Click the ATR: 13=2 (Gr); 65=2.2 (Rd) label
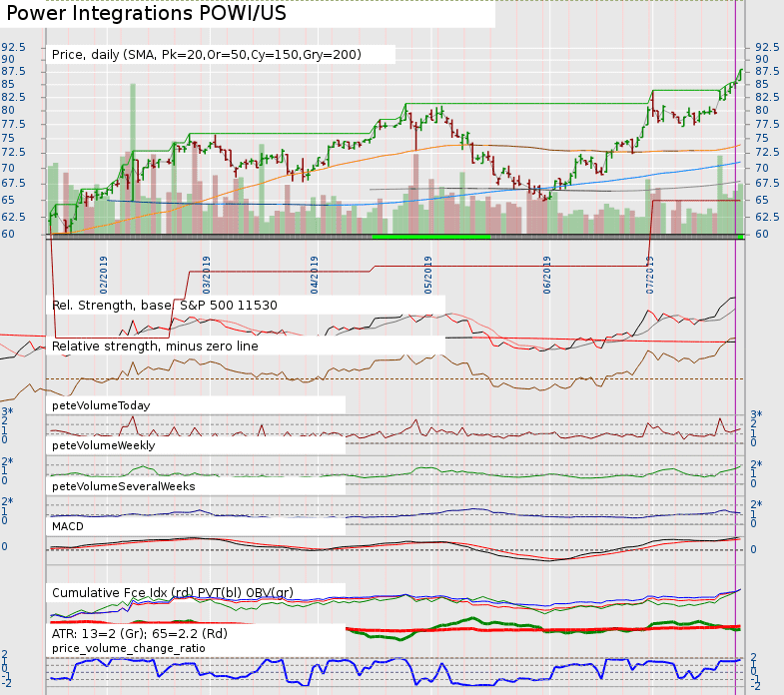The image size is (784, 695). (x=140, y=633)
